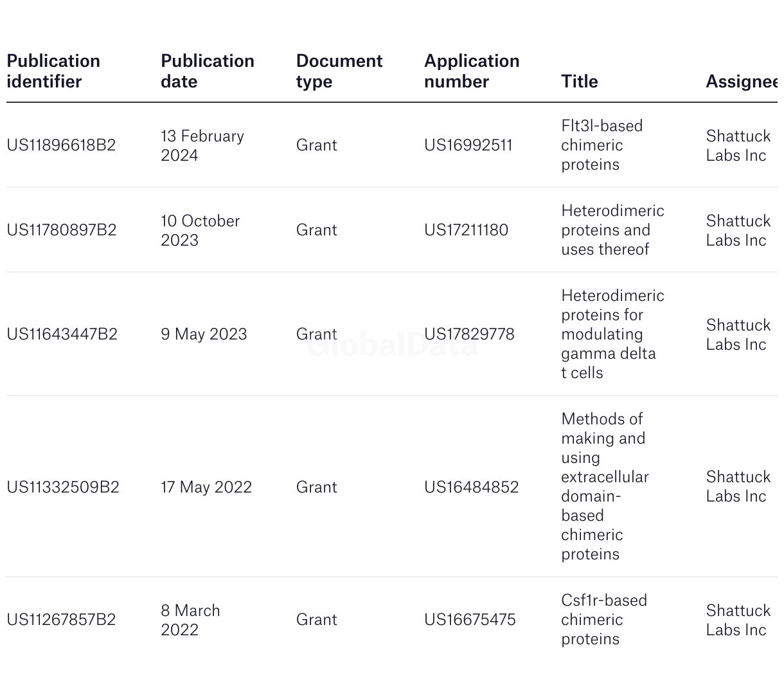Click application number US16484852
784x688 pixels.
(x=471, y=487)
